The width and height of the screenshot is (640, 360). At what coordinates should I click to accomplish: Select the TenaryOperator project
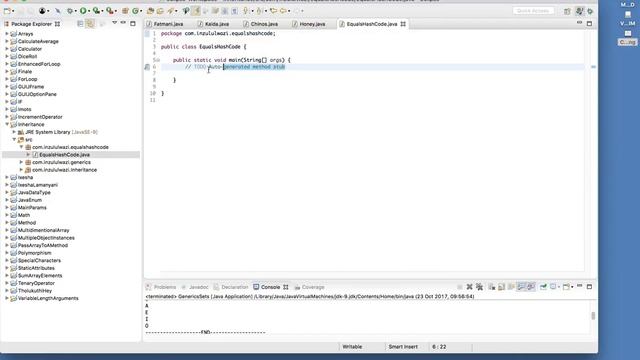pyautogui.click(x=36, y=283)
